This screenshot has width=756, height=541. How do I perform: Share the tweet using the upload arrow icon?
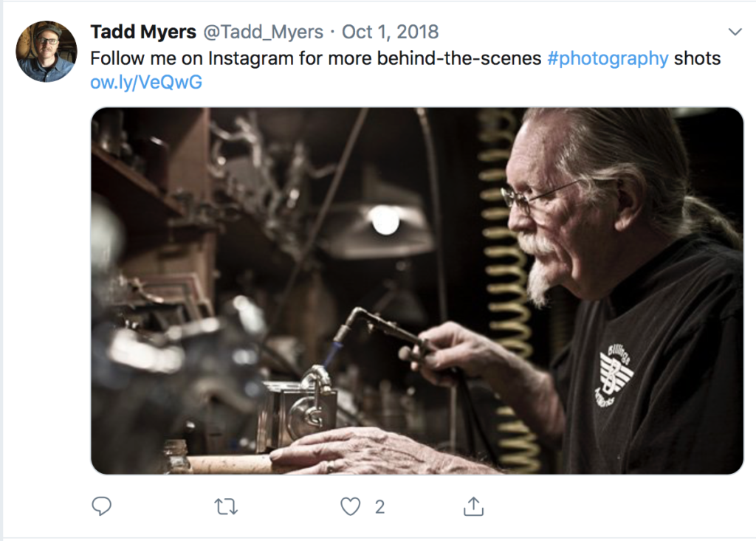[x=473, y=506]
